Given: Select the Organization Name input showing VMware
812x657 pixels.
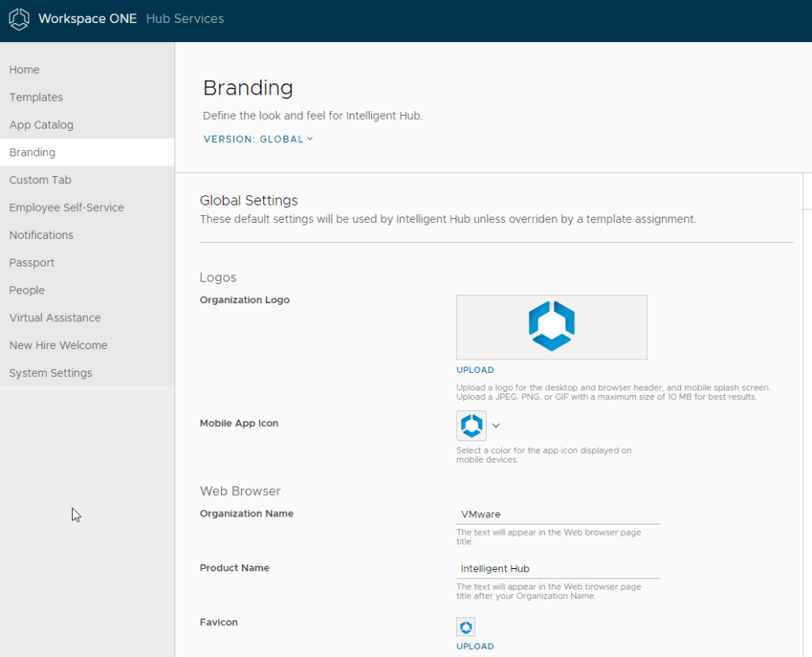Looking at the screenshot, I should [x=558, y=514].
